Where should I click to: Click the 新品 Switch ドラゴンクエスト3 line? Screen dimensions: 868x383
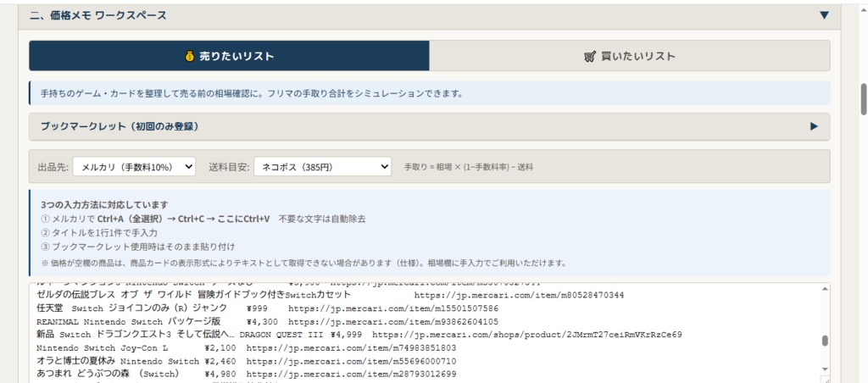(x=359, y=335)
